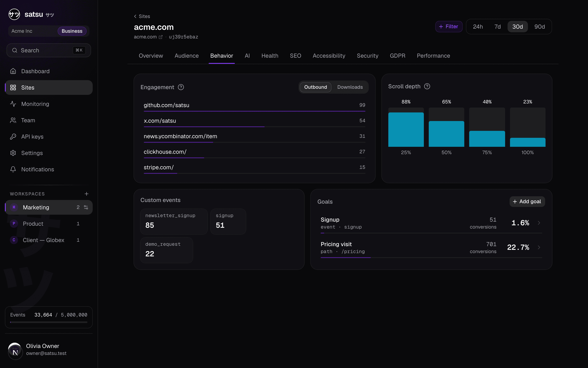Open Marketing workspace settings sliders icon
The width and height of the screenshot is (588, 368).
click(86, 207)
